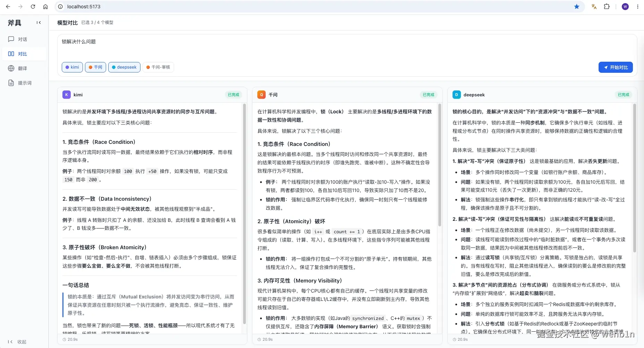Click kimi card K avatar
The height and width of the screenshot is (348, 644).
click(67, 95)
